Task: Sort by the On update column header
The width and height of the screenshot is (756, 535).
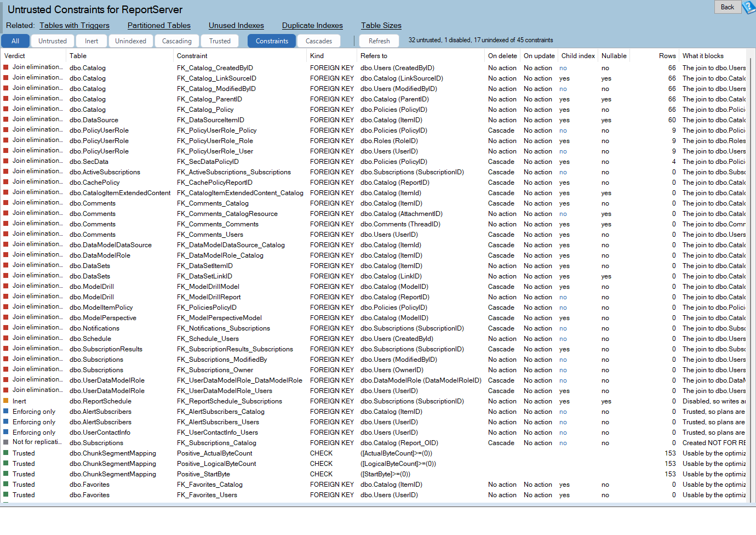Action: pos(539,56)
